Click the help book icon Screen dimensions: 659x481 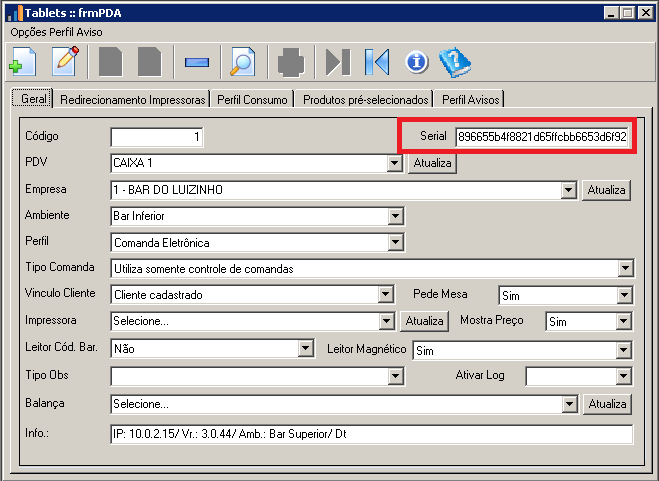click(x=455, y=62)
